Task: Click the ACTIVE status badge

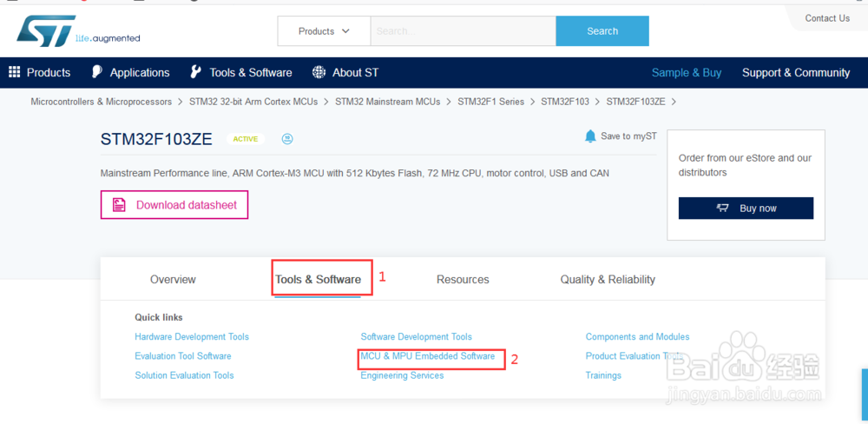Action: pos(246,139)
